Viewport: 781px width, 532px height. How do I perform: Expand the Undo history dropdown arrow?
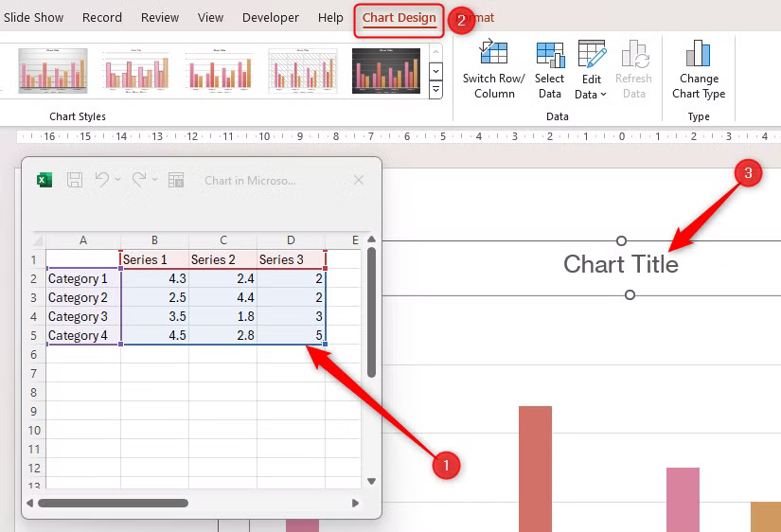118,179
